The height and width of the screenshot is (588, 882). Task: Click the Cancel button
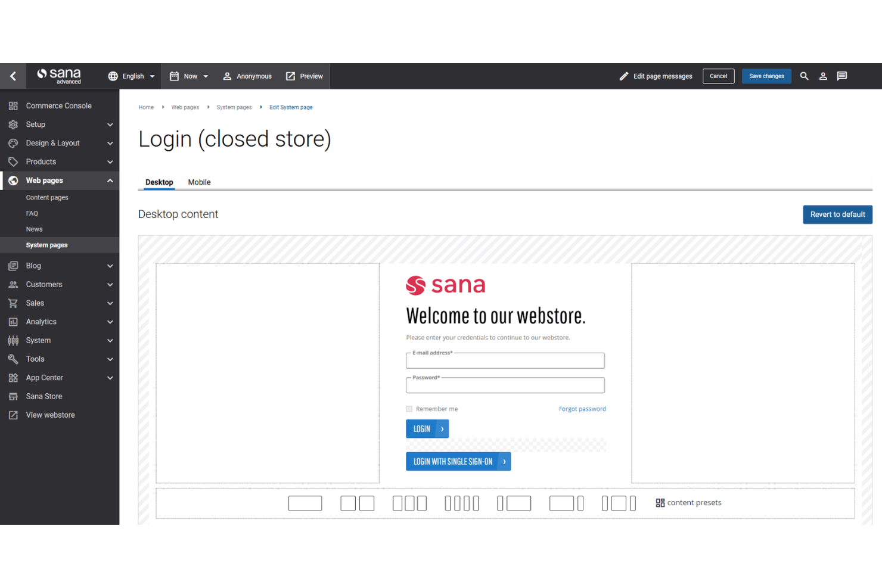pyautogui.click(x=718, y=76)
